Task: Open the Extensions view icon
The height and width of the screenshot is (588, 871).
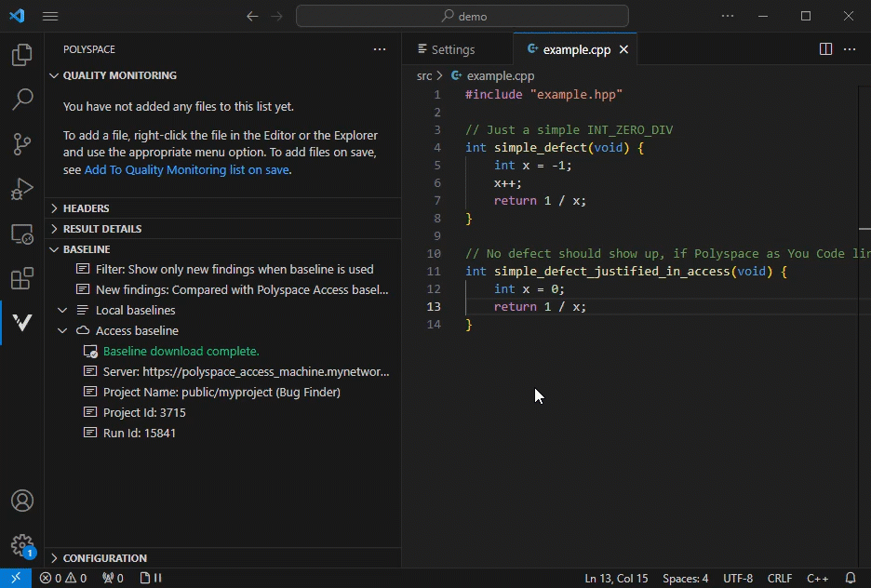Action: tap(22, 278)
